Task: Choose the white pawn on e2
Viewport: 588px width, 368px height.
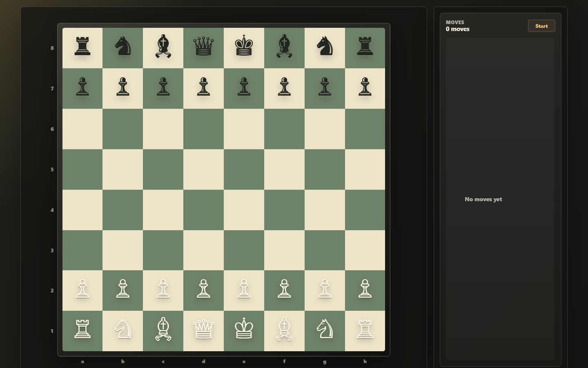Action: coord(244,290)
